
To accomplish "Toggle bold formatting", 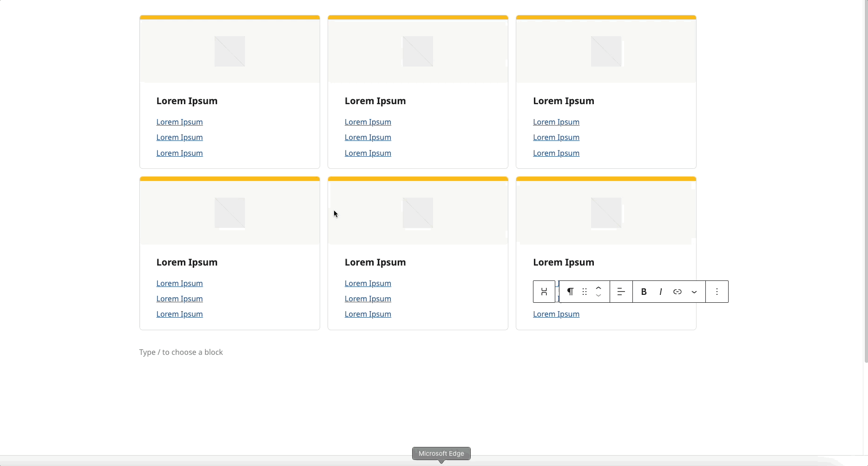I will [644, 292].
